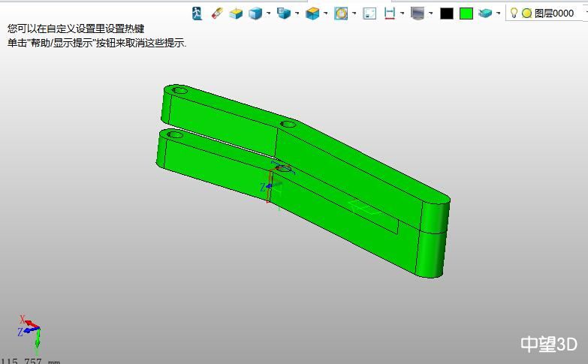Viewport: 588px width, 364px height.
Task: Click the window frame view icon
Action: 369,13
